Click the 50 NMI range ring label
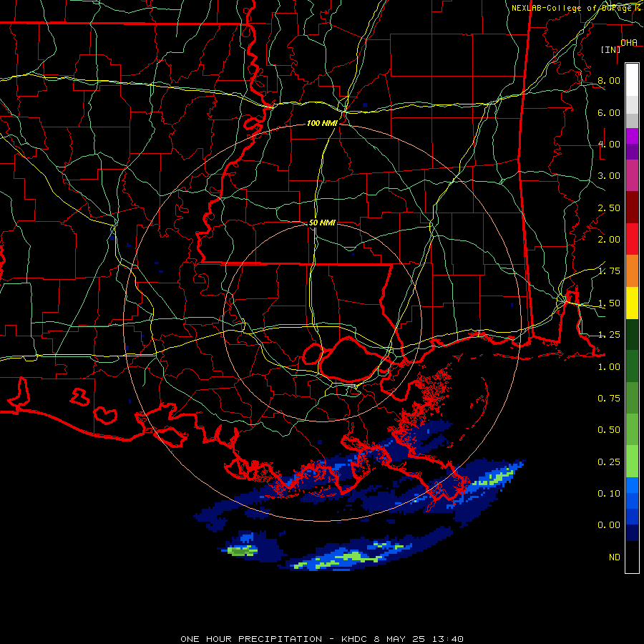The image size is (644, 644). point(322,223)
